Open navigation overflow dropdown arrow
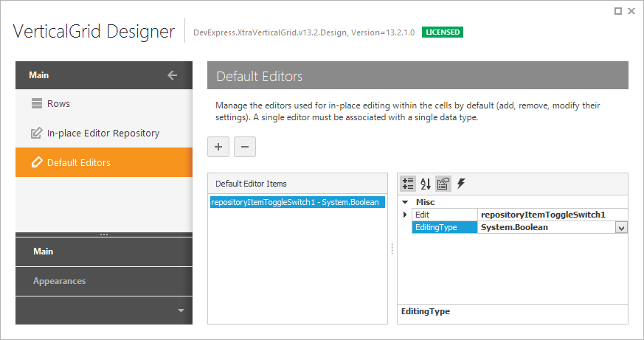Screen dimensions: 644x340 [x=181, y=310]
